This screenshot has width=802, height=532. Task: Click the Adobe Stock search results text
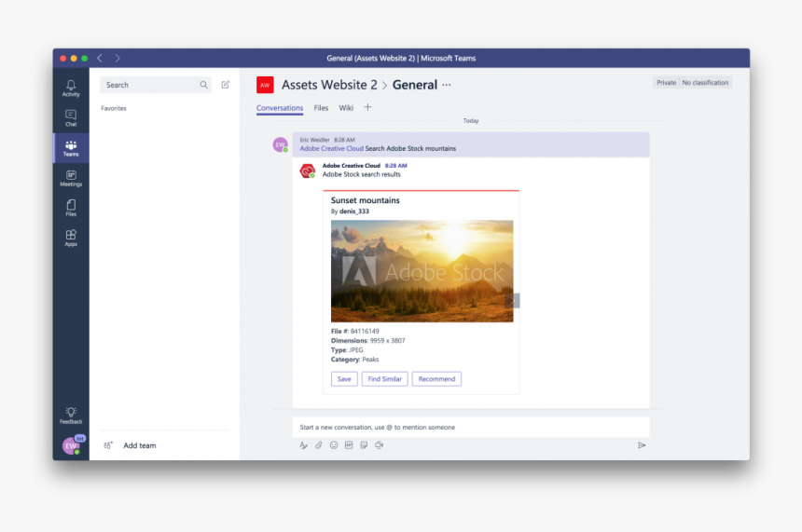[x=362, y=174]
